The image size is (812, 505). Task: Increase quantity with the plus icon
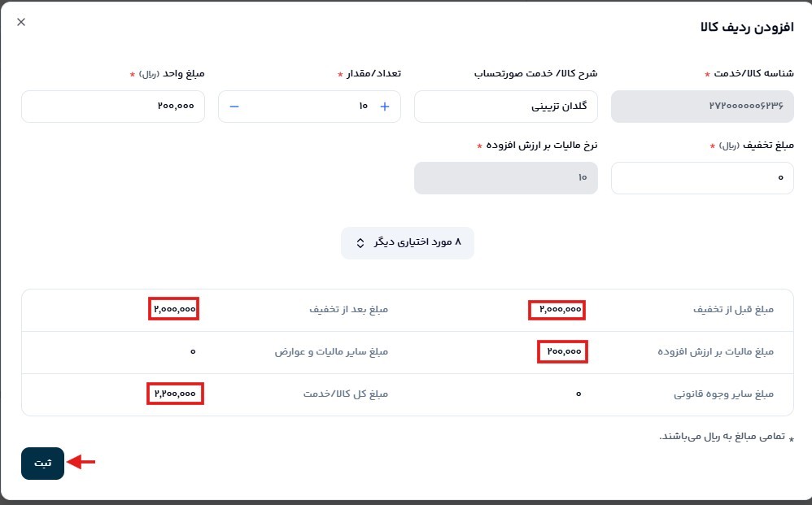point(385,107)
